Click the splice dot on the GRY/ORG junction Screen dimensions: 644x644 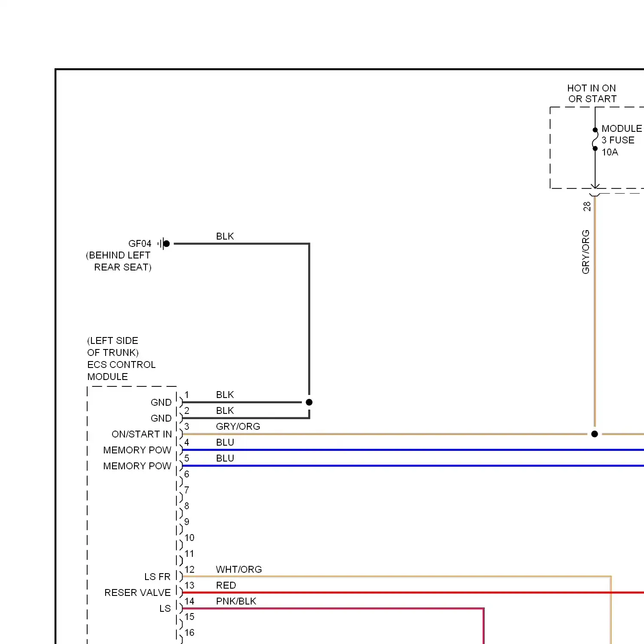click(x=595, y=434)
